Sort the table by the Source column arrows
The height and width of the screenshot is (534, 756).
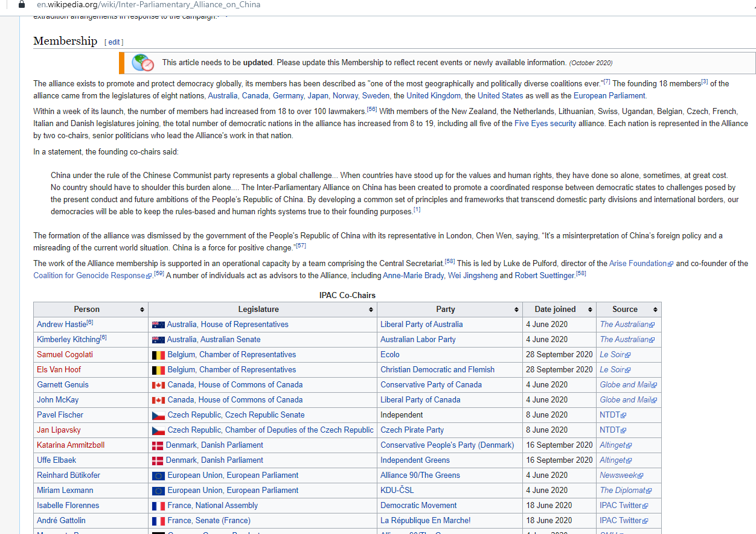click(x=656, y=310)
